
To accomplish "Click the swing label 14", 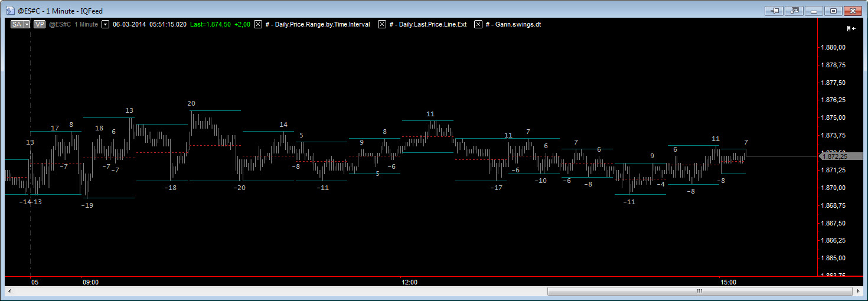I will pyautogui.click(x=283, y=125).
